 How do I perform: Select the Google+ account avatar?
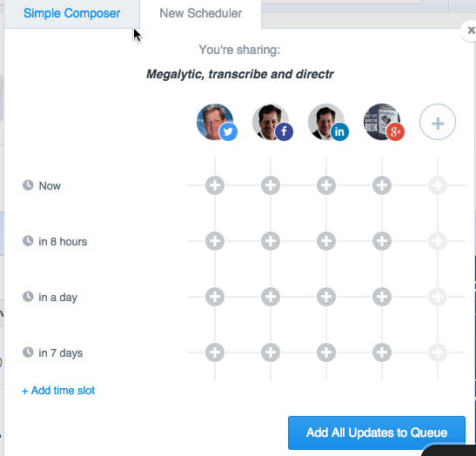click(382, 122)
